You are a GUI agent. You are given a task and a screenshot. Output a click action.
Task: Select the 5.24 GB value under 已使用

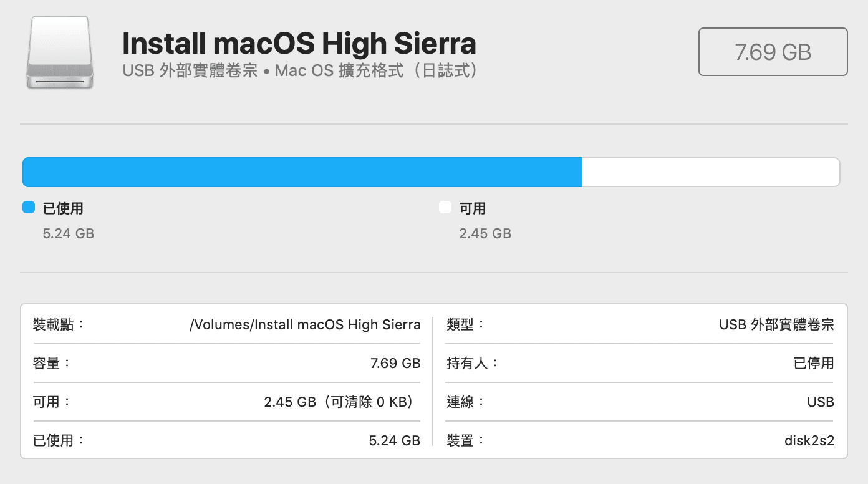click(x=69, y=234)
